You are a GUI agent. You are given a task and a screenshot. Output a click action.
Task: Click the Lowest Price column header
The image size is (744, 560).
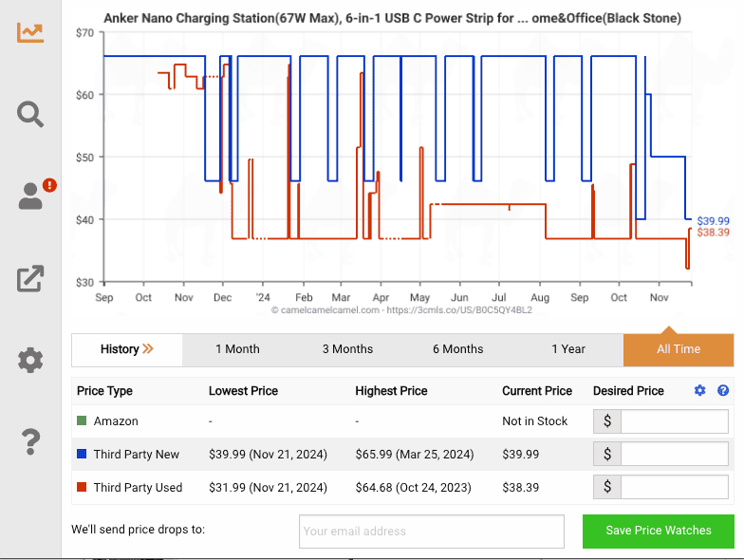pyautogui.click(x=243, y=391)
